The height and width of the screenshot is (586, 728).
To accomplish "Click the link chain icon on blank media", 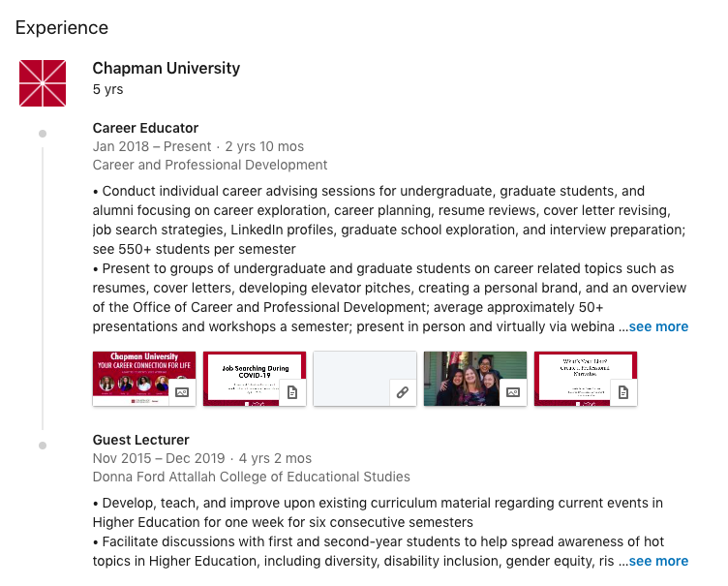I will (x=402, y=392).
